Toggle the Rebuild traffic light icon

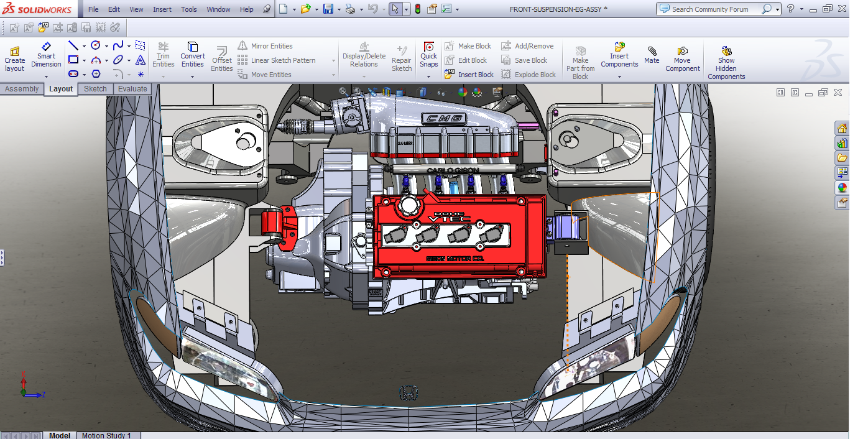(x=417, y=9)
